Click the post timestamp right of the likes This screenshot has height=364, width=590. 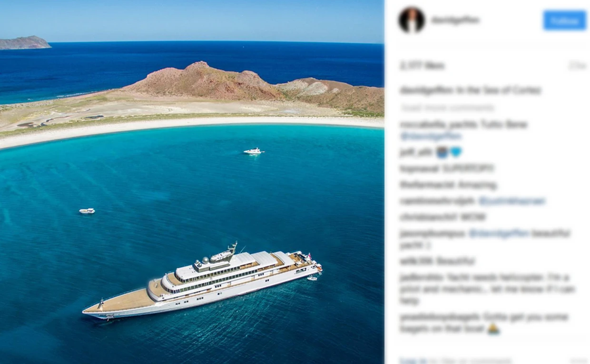pyautogui.click(x=578, y=66)
